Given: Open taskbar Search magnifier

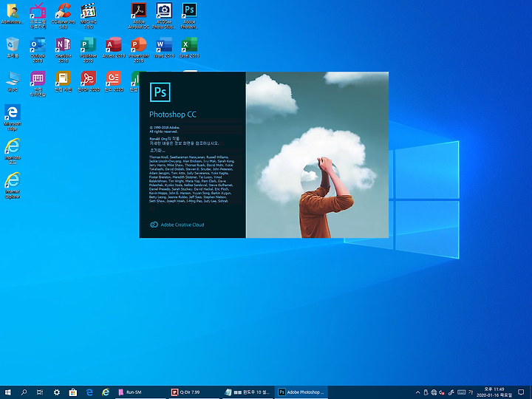Looking at the screenshot, I should coord(24,392).
